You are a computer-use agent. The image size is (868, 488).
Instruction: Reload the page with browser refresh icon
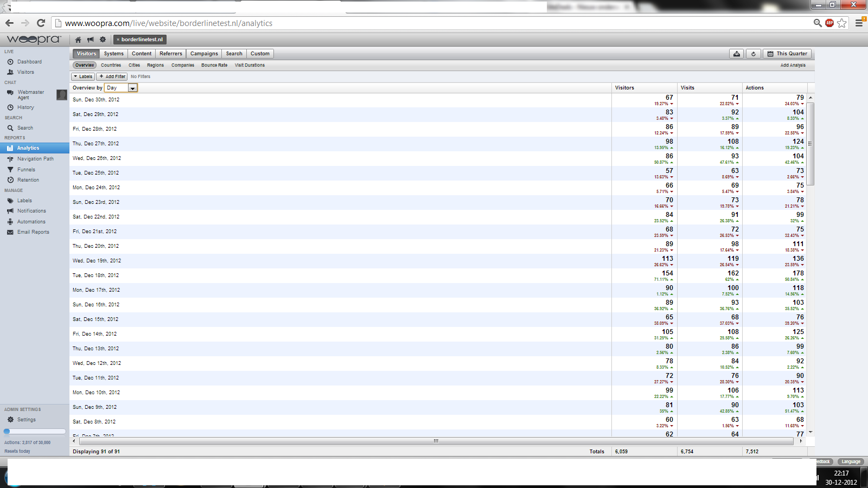41,23
